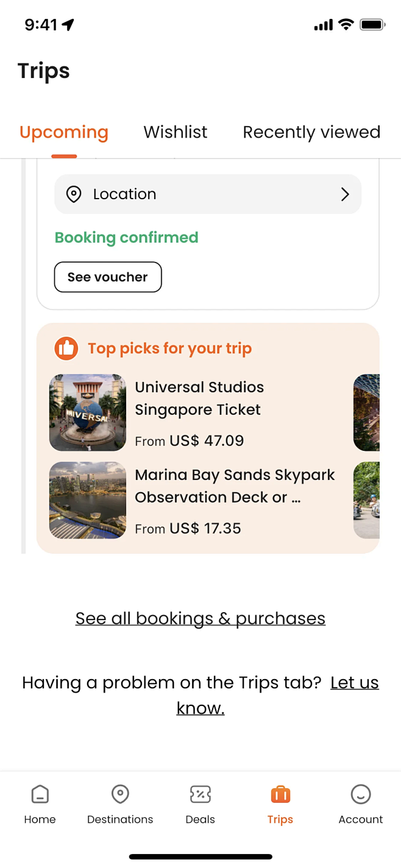The image size is (401, 868).
Task: Tap Universal Studios Singapore Ticket title
Action: 199,398
